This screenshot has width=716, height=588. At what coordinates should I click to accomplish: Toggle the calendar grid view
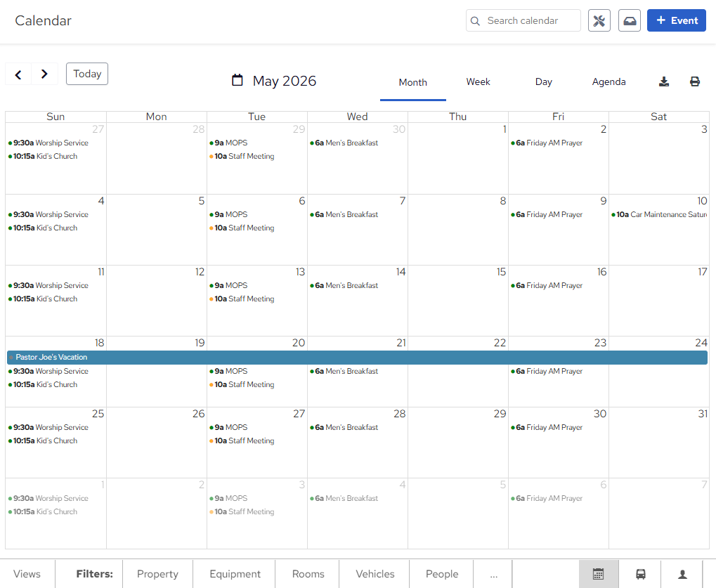599,574
